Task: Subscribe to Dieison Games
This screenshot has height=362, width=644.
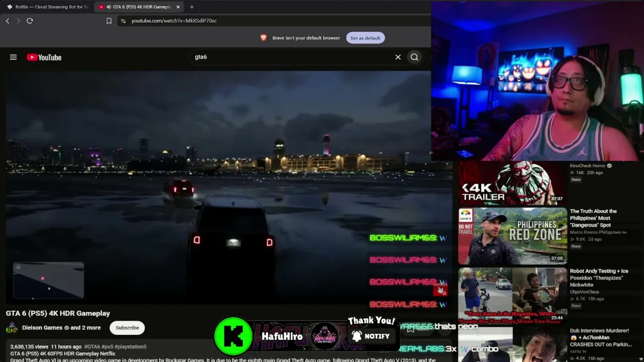Action: pyautogui.click(x=127, y=328)
